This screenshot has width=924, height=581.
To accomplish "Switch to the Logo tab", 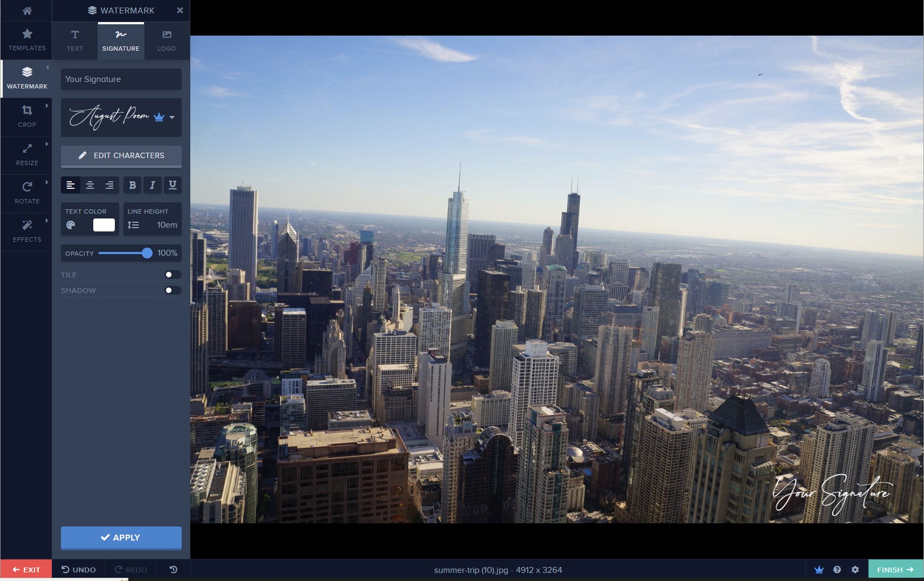I will click(167, 40).
